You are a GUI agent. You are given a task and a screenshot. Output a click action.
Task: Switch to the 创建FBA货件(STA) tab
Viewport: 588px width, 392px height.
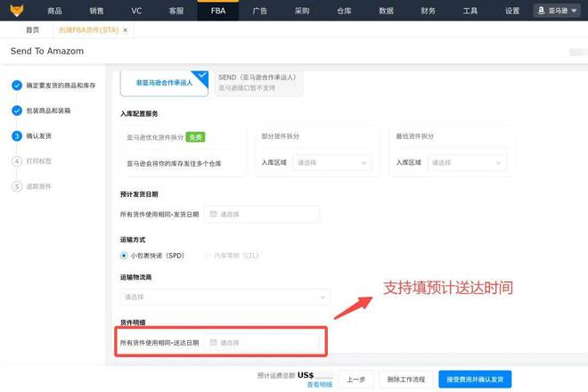point(88,30)
